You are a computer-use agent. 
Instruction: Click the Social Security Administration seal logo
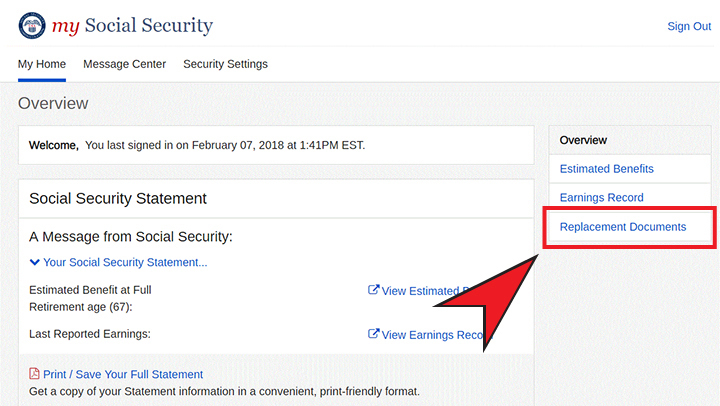[x=32, y=25]
